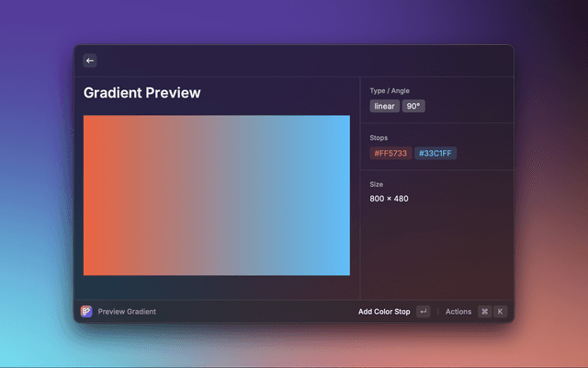
Task: Select the 90° angle tag
Action: coord(413,106)
